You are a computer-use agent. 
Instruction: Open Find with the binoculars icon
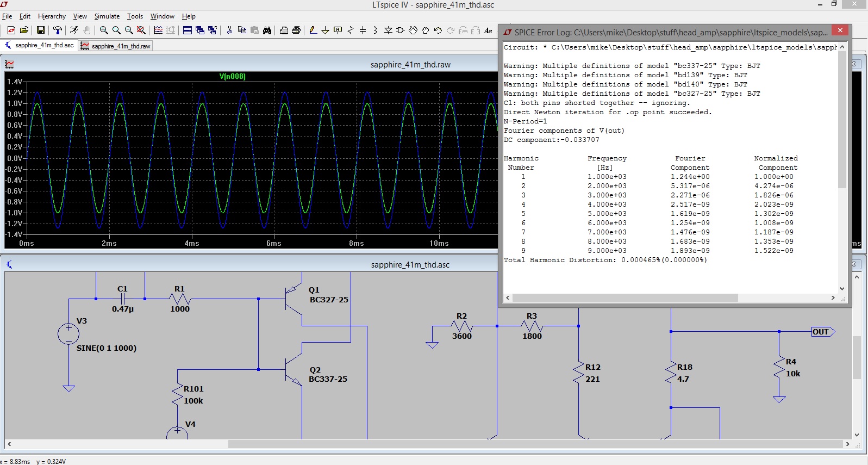click(x=267, y=30)
